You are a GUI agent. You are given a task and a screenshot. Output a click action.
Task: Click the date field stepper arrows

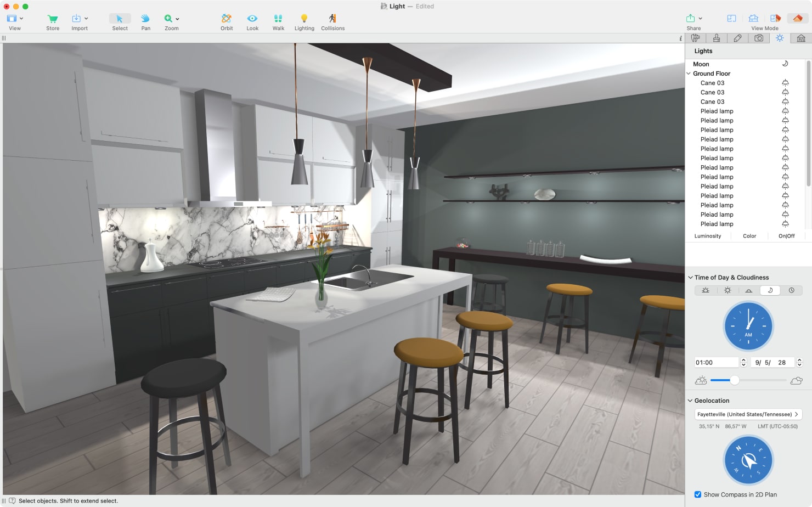tap(799, 362)
